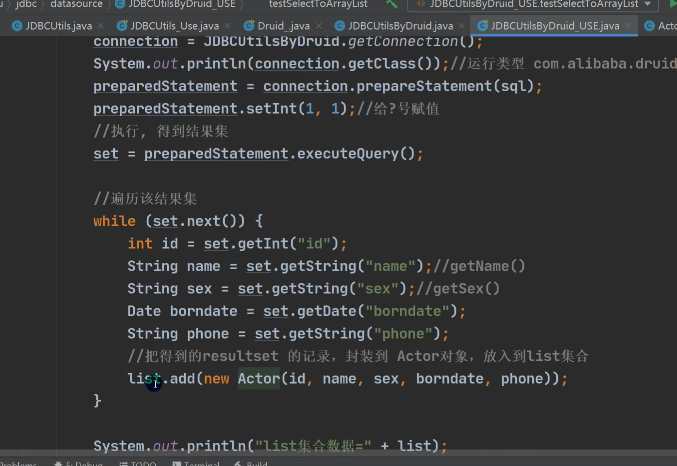Click the //执行, 得到结果集 comment
The height and width of the screenshot is (466, 677).
point(161,131)
